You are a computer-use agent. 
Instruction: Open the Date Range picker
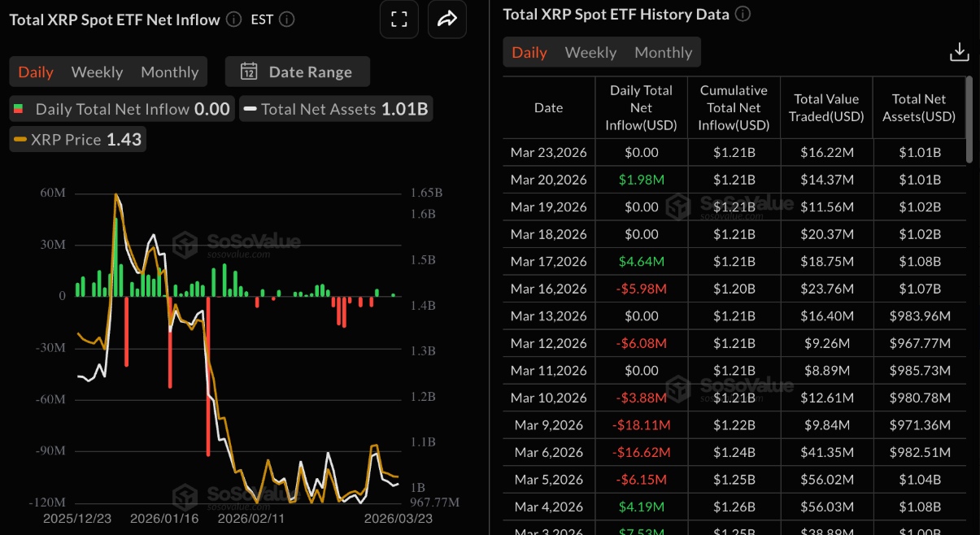click(x=298, y=72)
